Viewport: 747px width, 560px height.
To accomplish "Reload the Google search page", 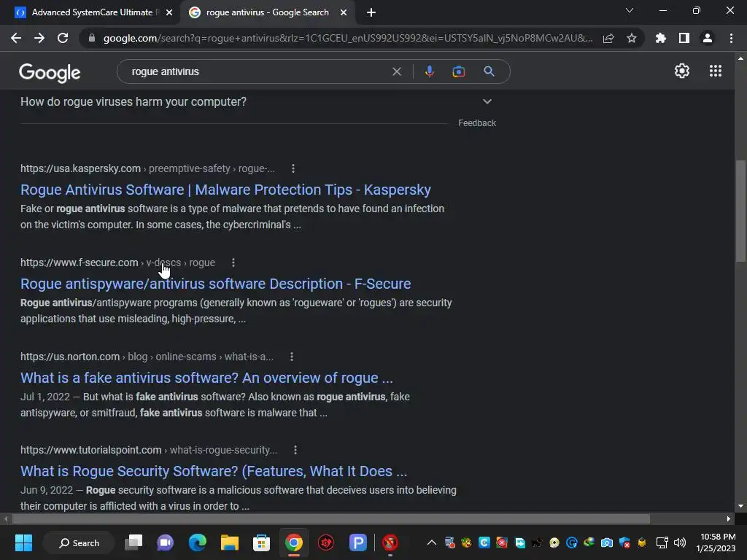I will pyautogui.click(x=63, y=38).
